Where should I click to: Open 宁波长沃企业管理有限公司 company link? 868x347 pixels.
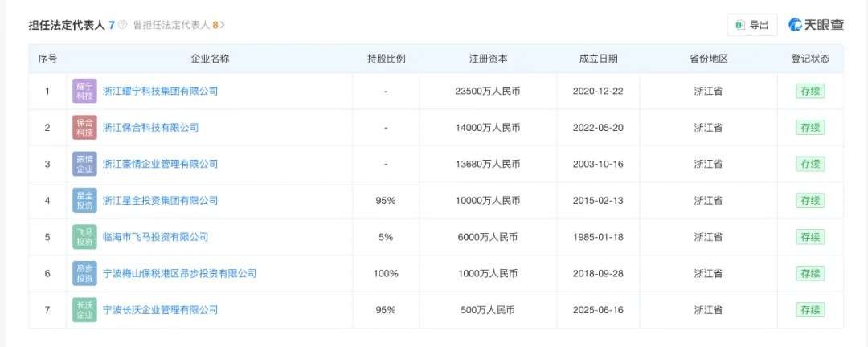click(161, 310)
